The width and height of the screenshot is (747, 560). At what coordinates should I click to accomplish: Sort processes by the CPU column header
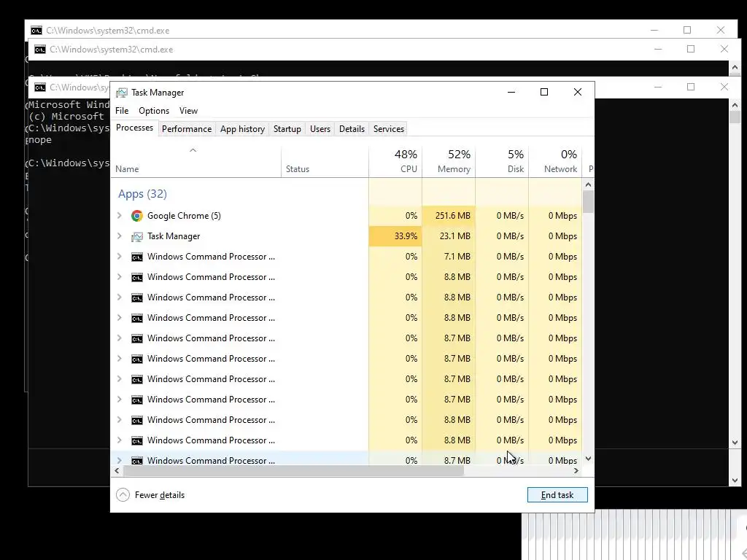point(395,161)
